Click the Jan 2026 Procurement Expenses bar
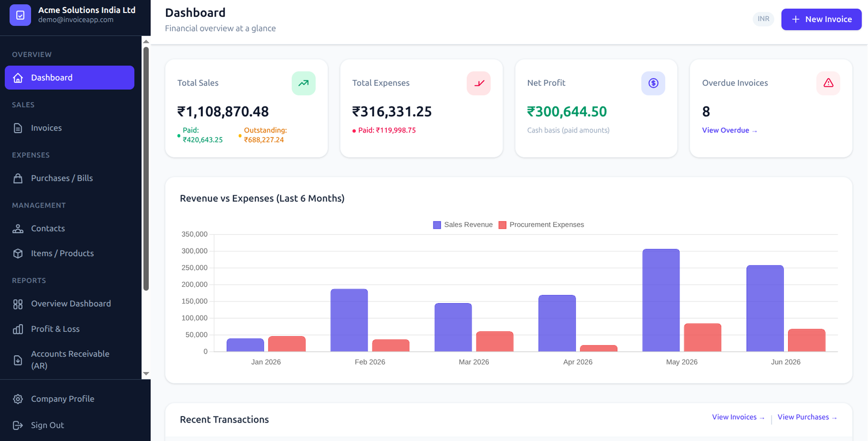Image resolution: width=868 pixels, height=441 pixels. [287, 344]
